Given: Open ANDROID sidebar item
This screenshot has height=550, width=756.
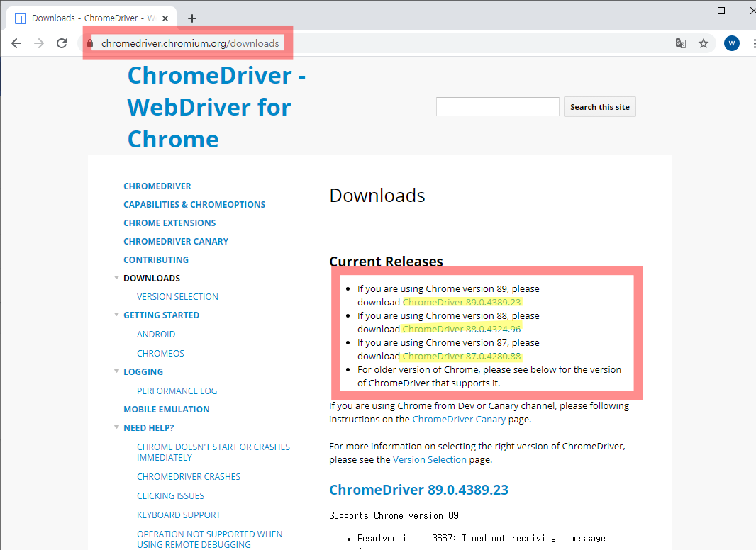Looking at the screenshot, I should tap(156, 334).
